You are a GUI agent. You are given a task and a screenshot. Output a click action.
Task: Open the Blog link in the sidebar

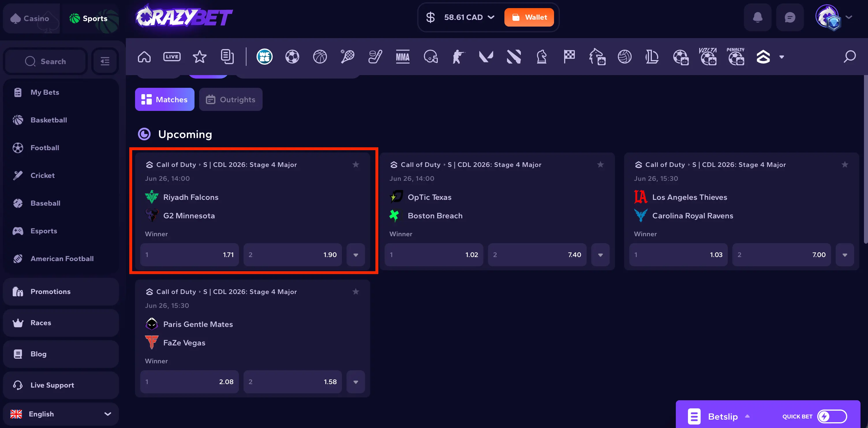[x=61, y=354]
